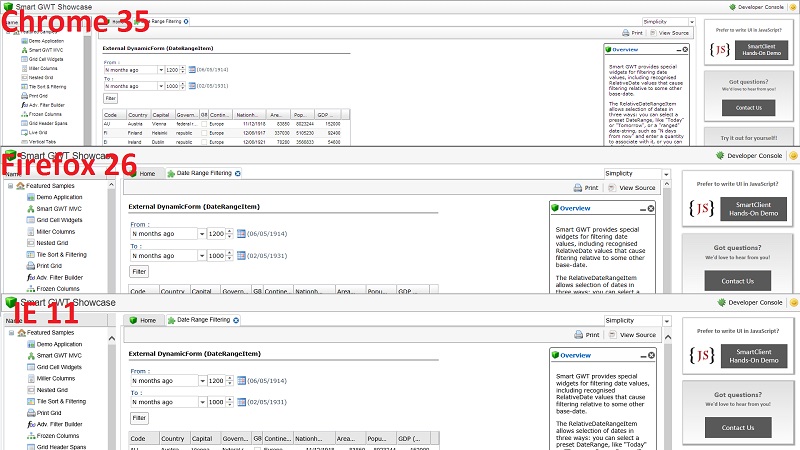This screenshot has width=800, height=450.
Task: Click From quantity field 1200 in Chrome panel
Action: click(x=171, y=70)
